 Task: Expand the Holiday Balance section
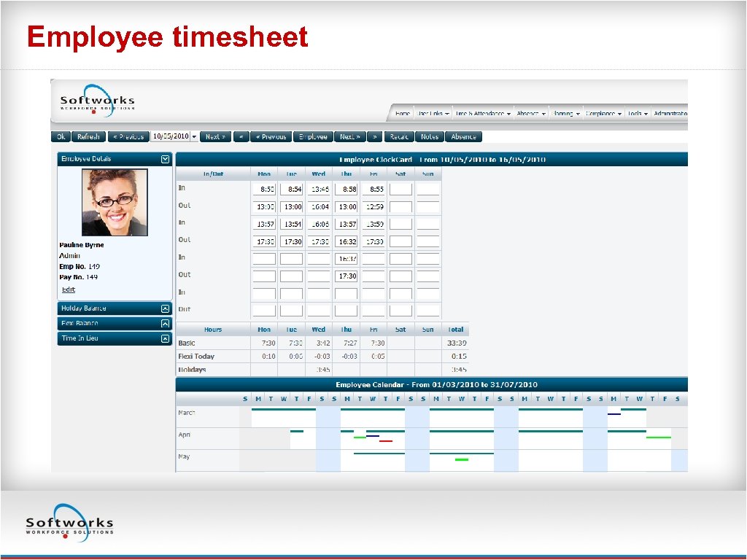click(x=166, y=308)
